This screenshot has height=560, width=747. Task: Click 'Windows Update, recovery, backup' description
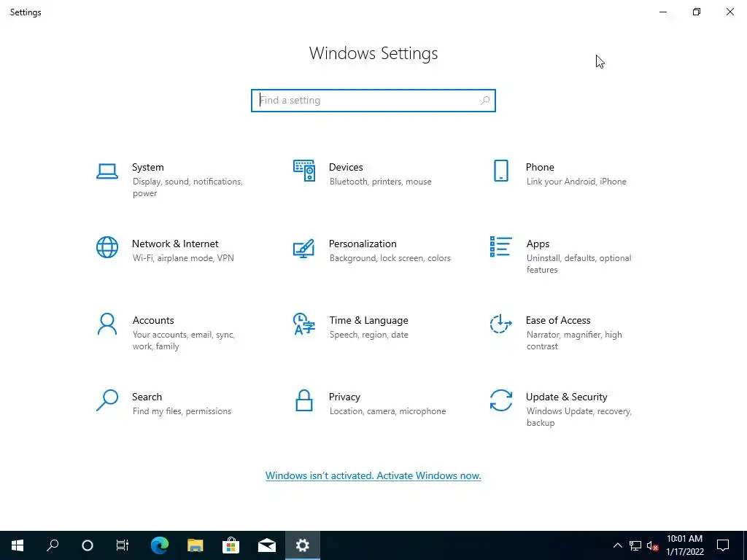coord(578,416)
